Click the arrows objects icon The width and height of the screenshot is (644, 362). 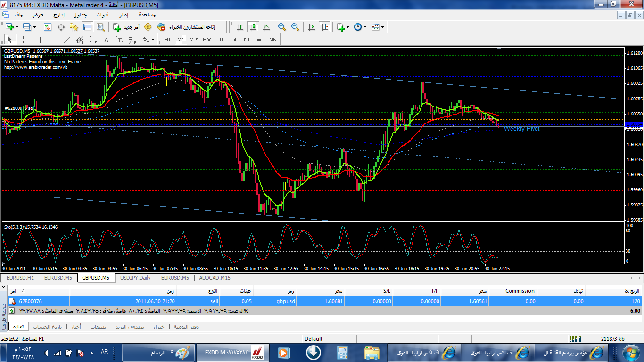[x=146, y=40]
